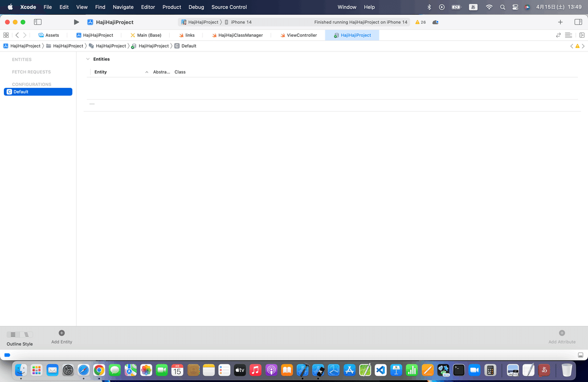The height and width of the screenshot is (382, 588).
Task: Switch to the Main (Base) tab
Action: point(146,35)
